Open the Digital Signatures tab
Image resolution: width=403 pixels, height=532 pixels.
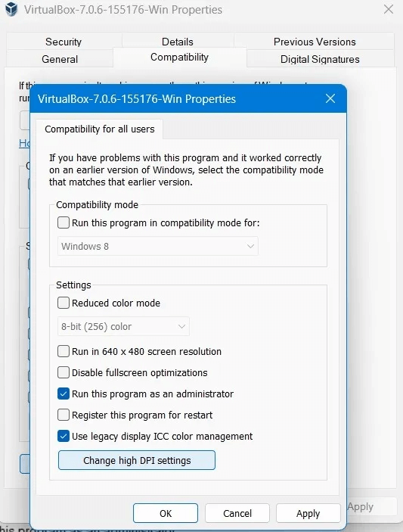coord(320,59)
